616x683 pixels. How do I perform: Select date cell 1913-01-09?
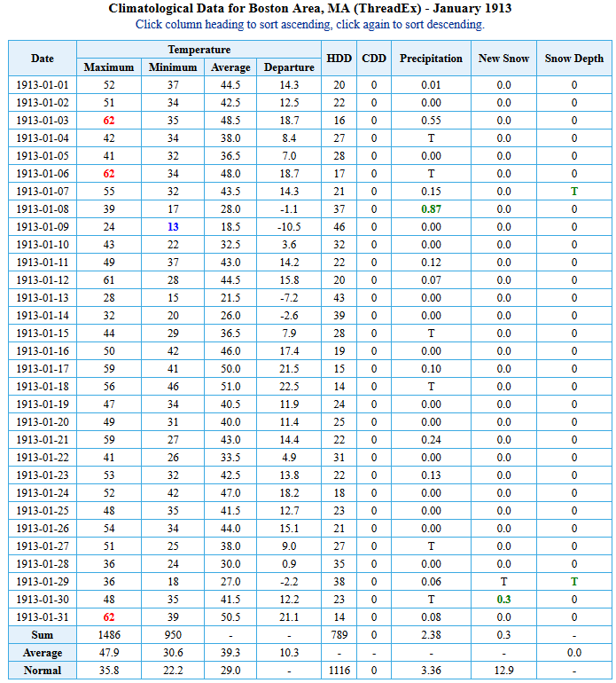pos(43,227)
